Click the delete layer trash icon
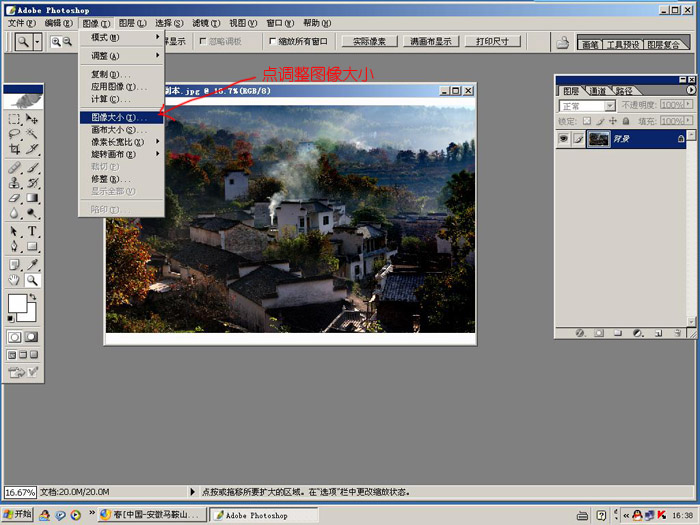Viewport: 700px width, 525px height. (x=677, y=332)
